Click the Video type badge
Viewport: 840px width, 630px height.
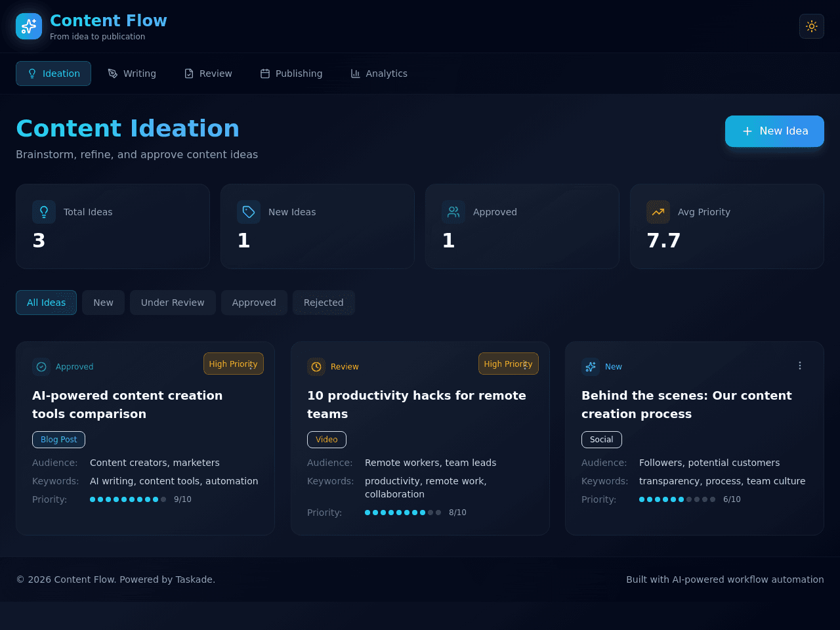326,440
